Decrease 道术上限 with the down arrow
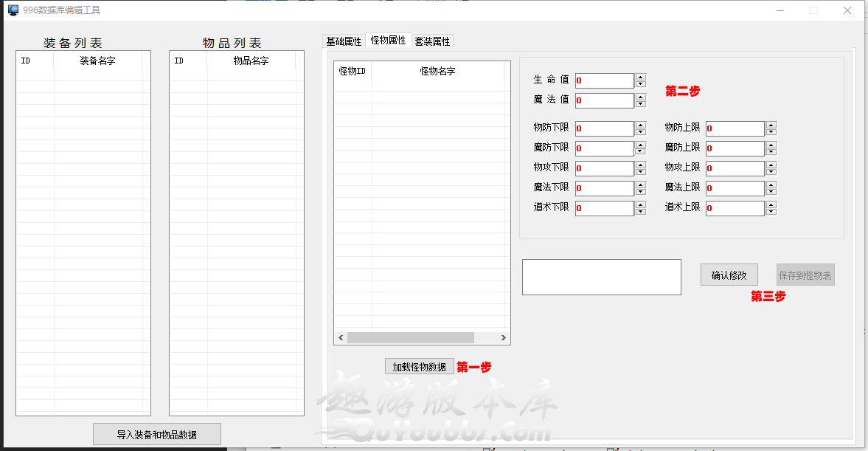 click(771, 212)
